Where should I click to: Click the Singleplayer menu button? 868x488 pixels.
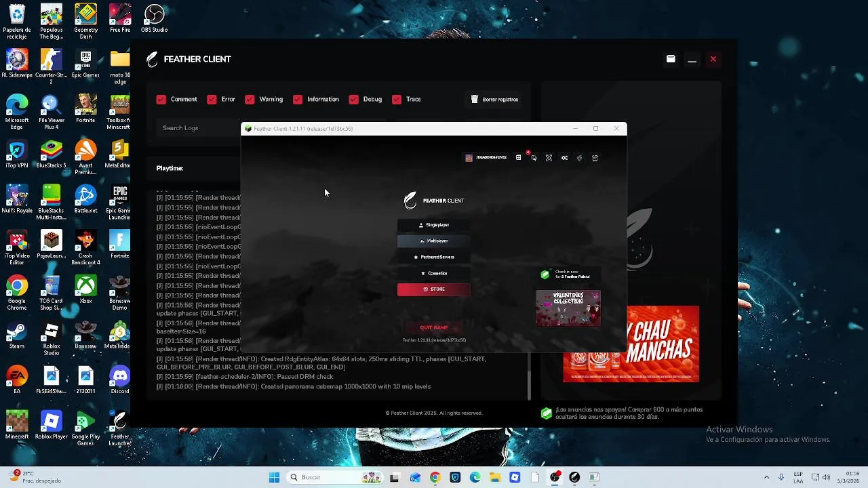pos(433,225)
